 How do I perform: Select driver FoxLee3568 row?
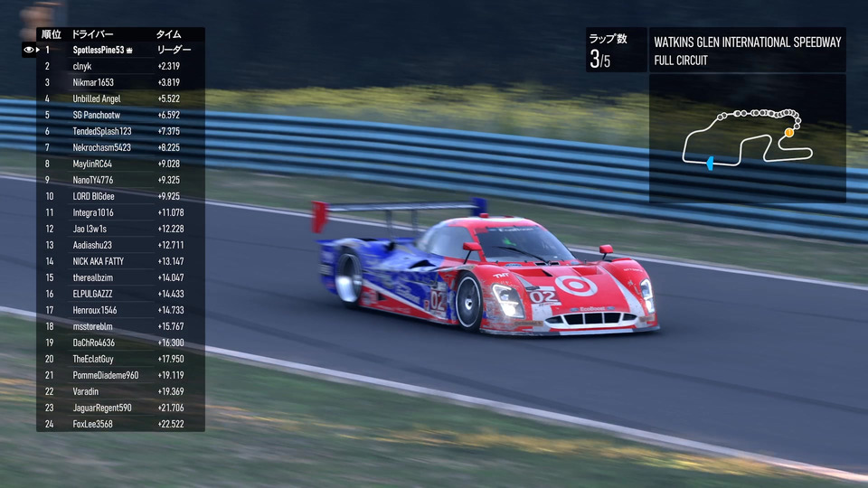point(120,424)
